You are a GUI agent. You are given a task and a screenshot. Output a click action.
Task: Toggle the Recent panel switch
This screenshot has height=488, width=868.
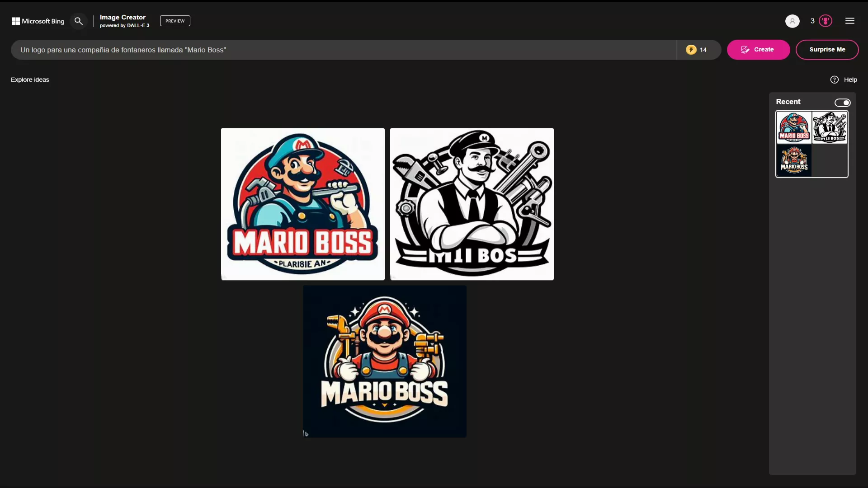pos(842,103)
